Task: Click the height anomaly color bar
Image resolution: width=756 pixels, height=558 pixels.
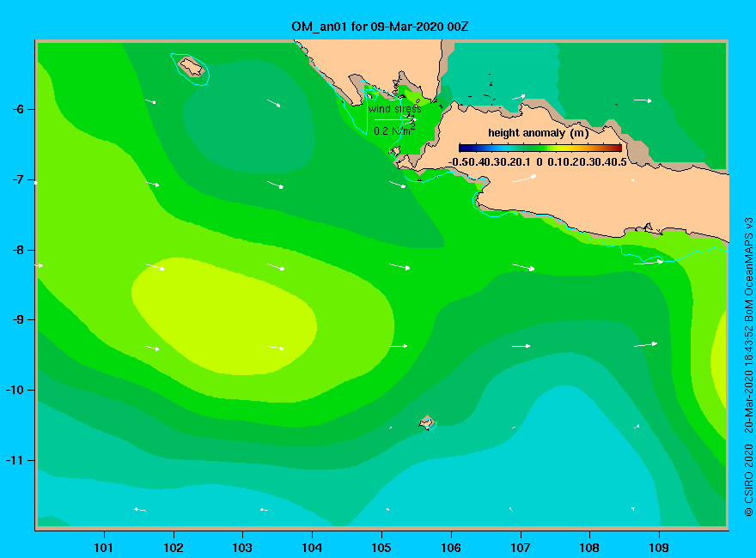Action: tap(540, 148)
